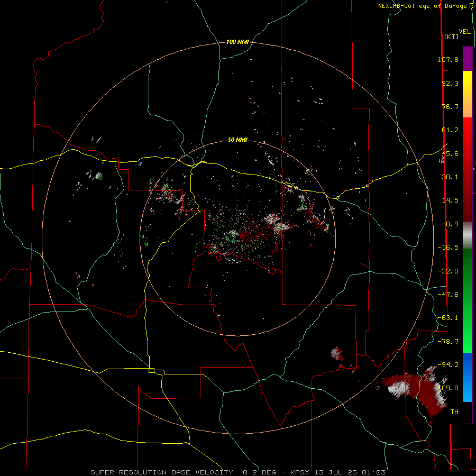This screenshot has height=476, width=476.
Task: Click the 45.6 value on velocity scale
Action: point(450,153)
